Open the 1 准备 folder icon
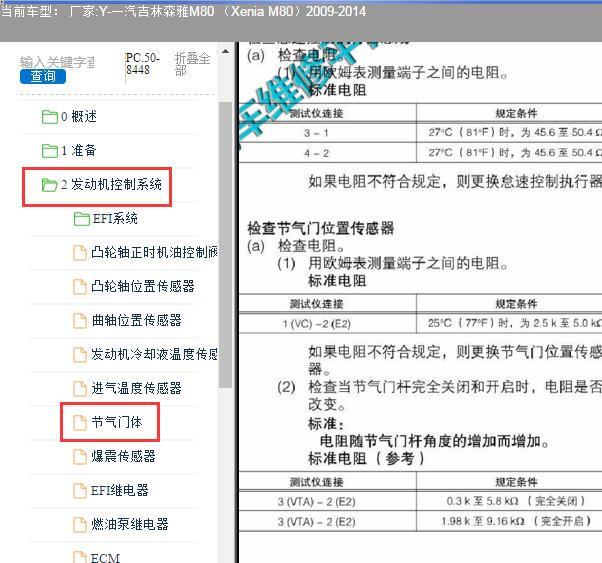 (50, 151)
